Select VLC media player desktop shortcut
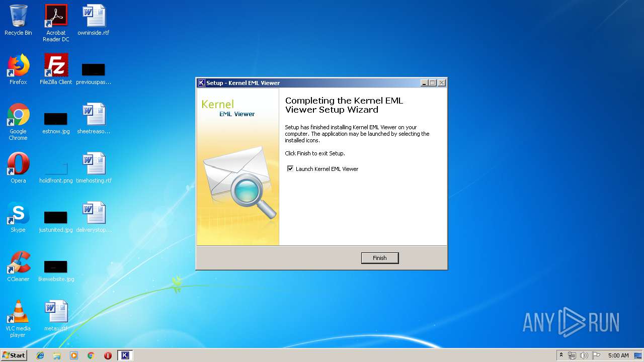 [x=18, y=319]
